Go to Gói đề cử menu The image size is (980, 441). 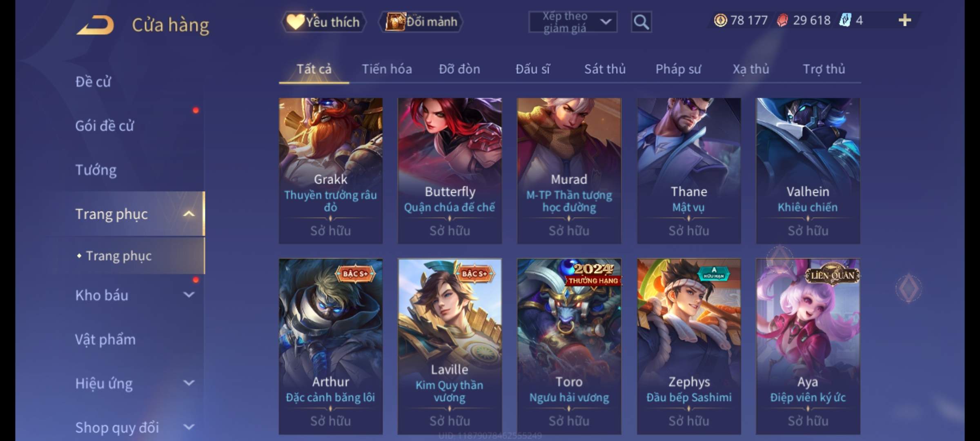pyautogui.click(x=105, y=126)
